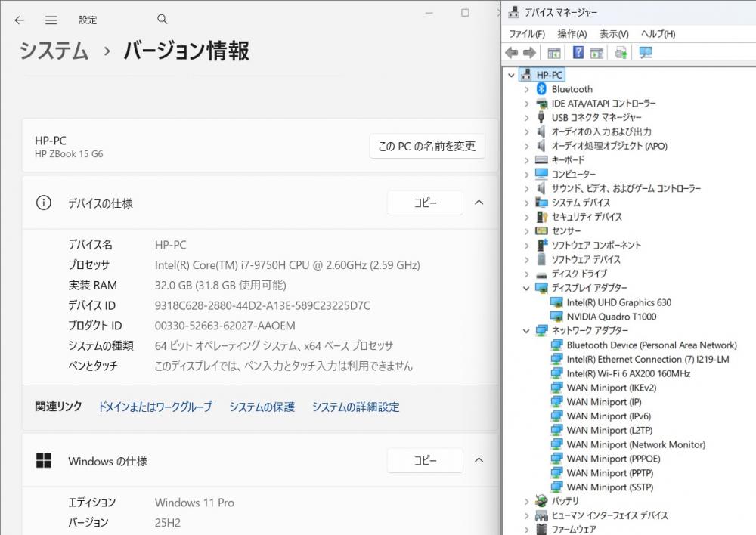The width and height of the screenshot is (756, 535).
Task: Click the update driver printer toolbar icon
Action: (621, 53)
